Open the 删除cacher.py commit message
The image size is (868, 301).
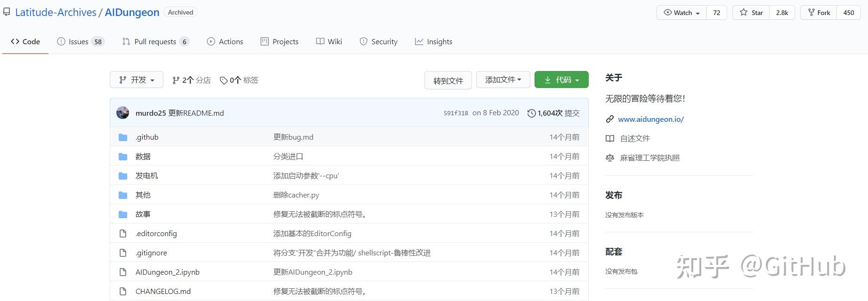pyautogui.click(x=296, y=195)
